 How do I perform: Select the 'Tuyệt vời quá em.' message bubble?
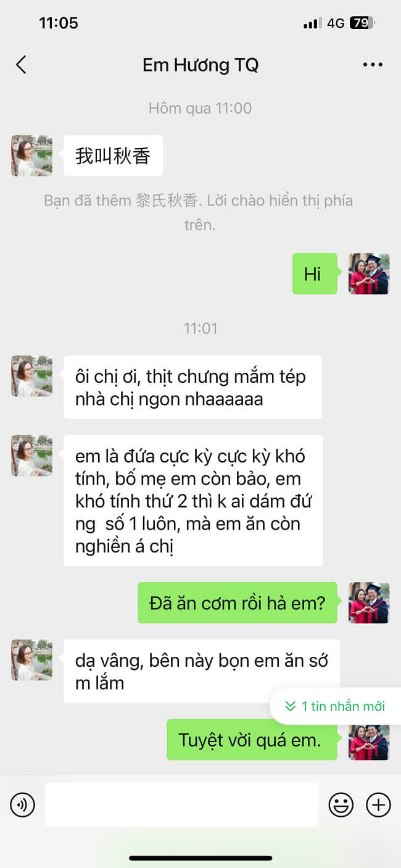tap(252, 740)
